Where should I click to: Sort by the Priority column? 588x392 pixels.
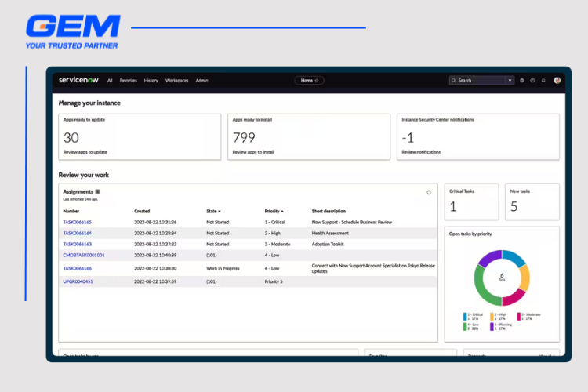[274, 211]
